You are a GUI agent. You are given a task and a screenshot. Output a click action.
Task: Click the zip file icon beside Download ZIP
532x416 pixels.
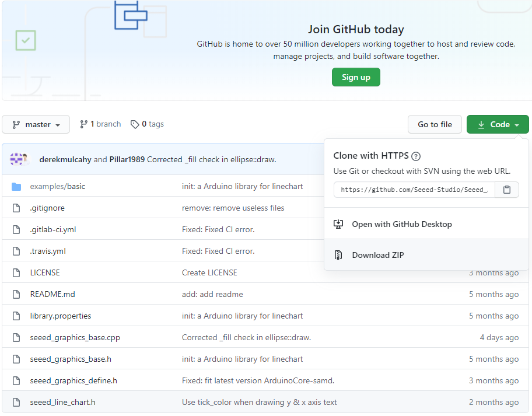[338, 255]
